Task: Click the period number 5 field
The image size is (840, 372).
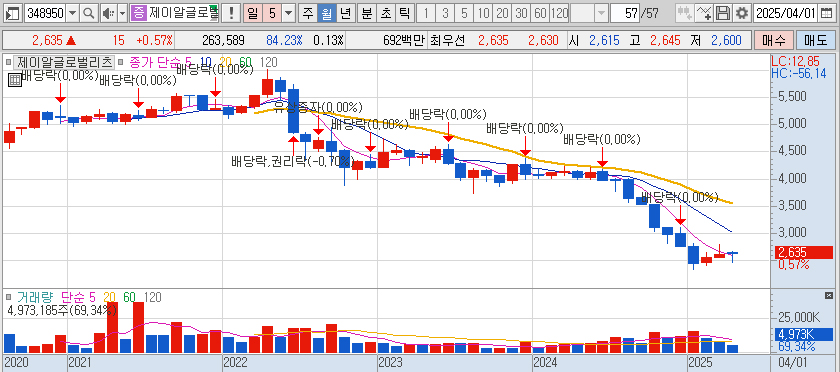Action: 272,13
